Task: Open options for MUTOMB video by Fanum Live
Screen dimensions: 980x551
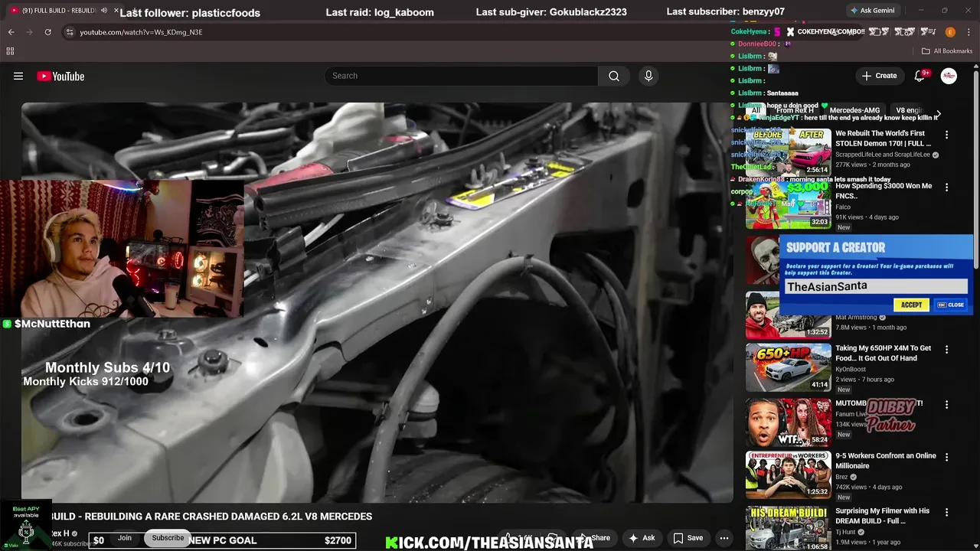Action: click(x=946, y=404)
